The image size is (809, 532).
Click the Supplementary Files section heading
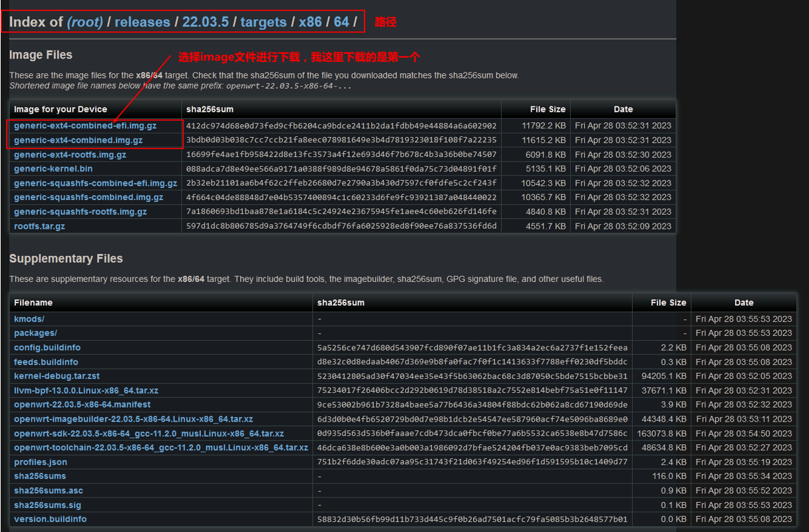pyautogui.click(x=66, y=259)
